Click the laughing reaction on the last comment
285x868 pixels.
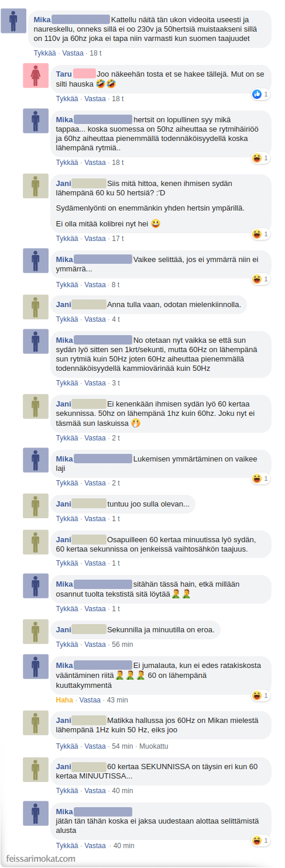tap(256, 841)
